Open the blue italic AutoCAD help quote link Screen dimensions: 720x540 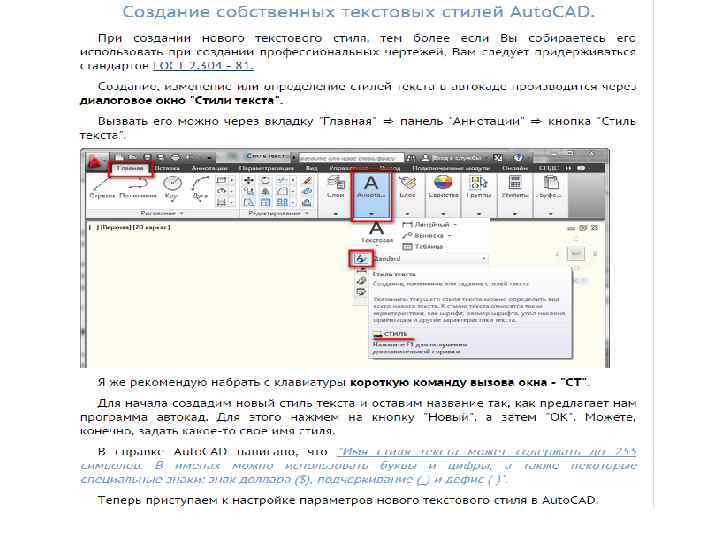[359, 466]
